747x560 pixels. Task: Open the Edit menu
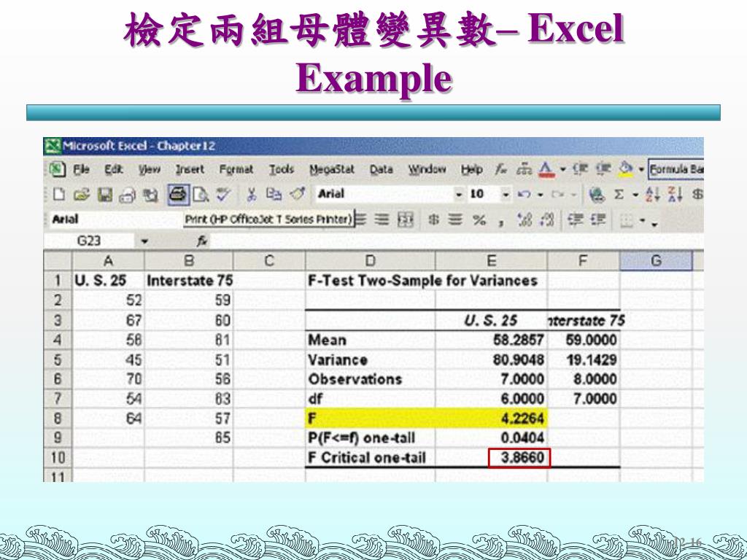tap(113, 169)
